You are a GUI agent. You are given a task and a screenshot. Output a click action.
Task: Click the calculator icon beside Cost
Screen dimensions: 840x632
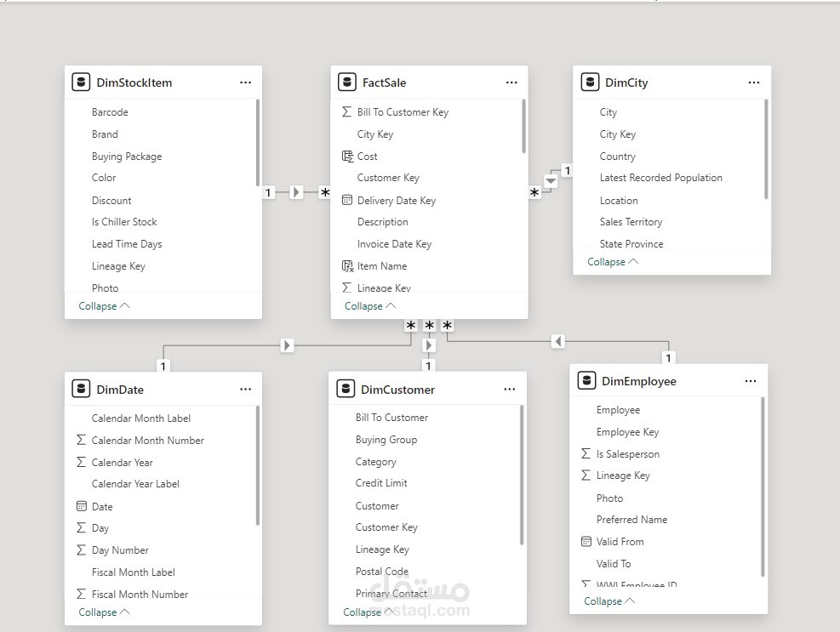[347, 157]
